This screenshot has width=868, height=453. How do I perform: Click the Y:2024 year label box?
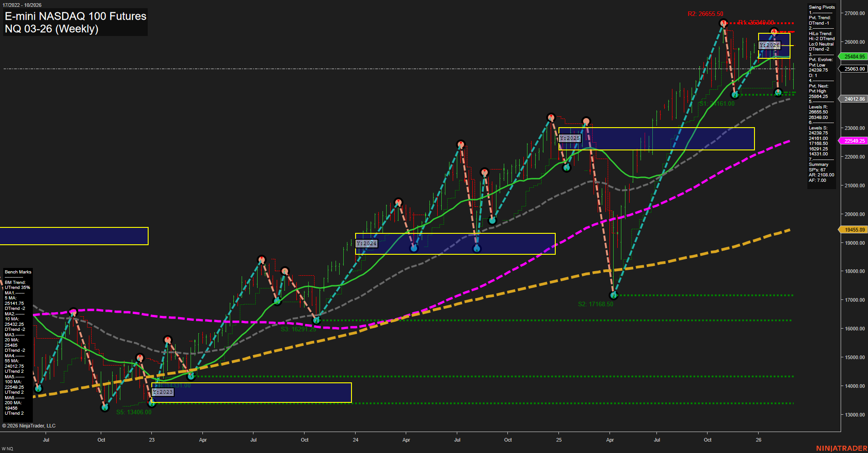pyautogui.click(x=367, y=243)
